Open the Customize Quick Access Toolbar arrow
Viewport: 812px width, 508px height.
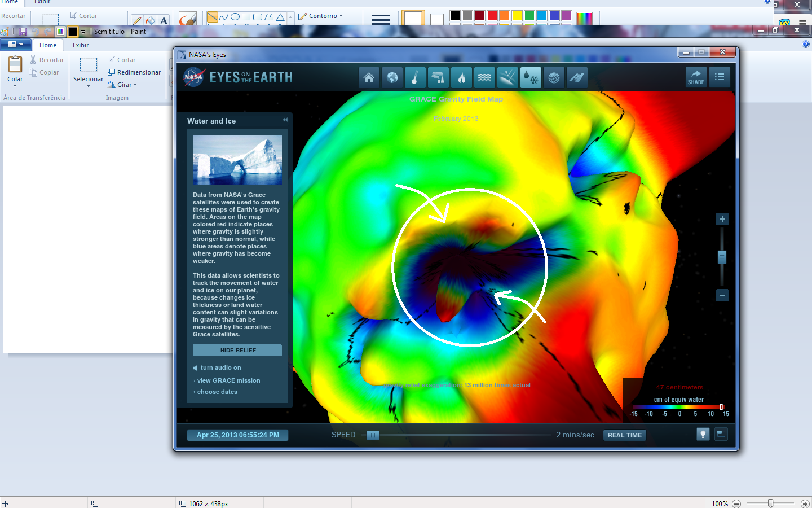[83, 32]
